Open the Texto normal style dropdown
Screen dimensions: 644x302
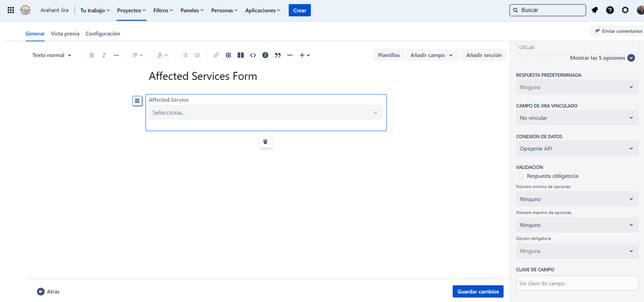coord(52,55)
